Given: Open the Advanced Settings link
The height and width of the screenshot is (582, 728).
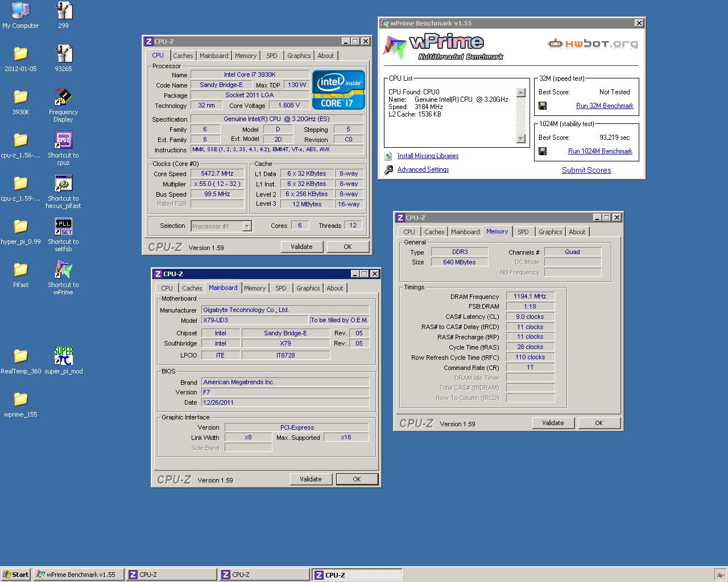Looking at the screenshot, I should pyautogui.click(x=423, y=169).
